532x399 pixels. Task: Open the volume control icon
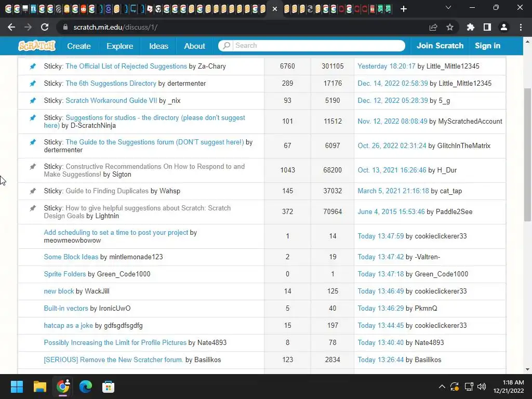[482, 387]
